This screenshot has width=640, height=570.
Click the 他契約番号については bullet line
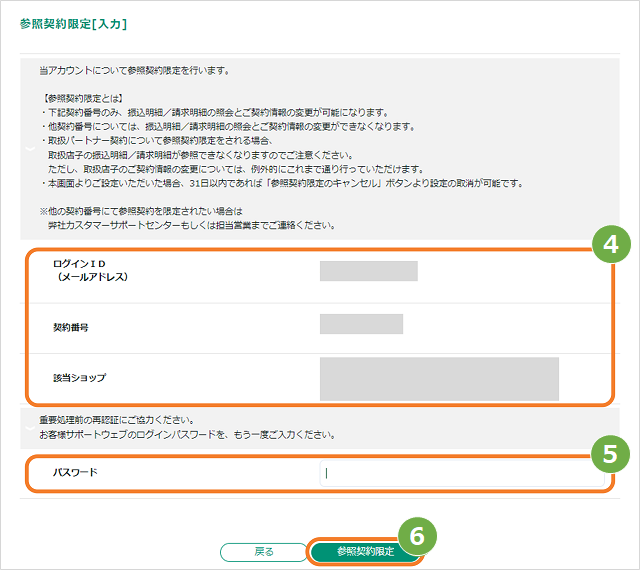point(228,127)
